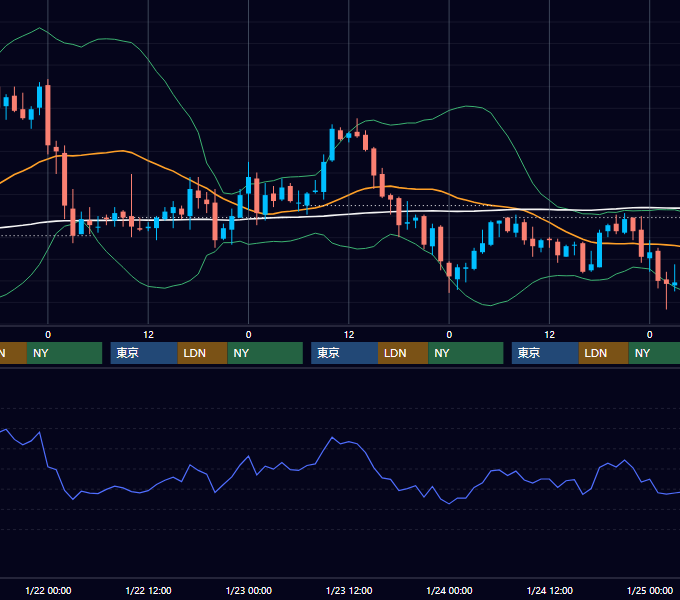This screenshot has width=680, height=600.
Task: Click the 1/25 00:00 date label
Action: coord(650,590)
